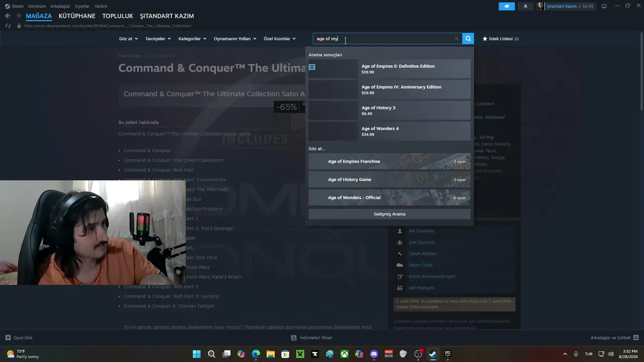Open İndirmeleri Yönet downloads manager
Screen dimensions: 644x362
(x=312, y=338)
